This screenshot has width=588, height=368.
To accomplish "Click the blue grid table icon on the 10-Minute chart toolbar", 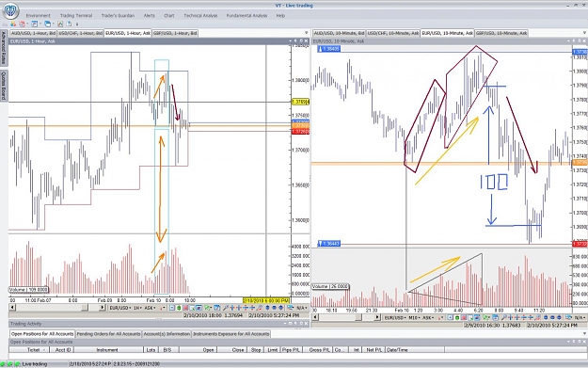I will click(496, 318).
